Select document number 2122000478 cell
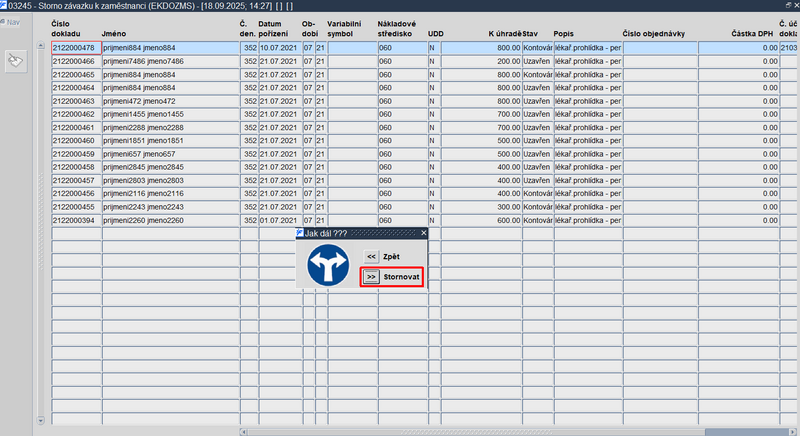The image size is (800, 436). click(x=77, y=48)
